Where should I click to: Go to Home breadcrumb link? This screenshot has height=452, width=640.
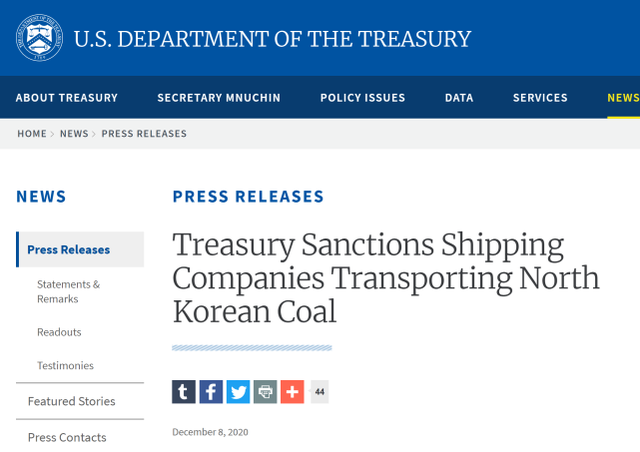[31, 134]
